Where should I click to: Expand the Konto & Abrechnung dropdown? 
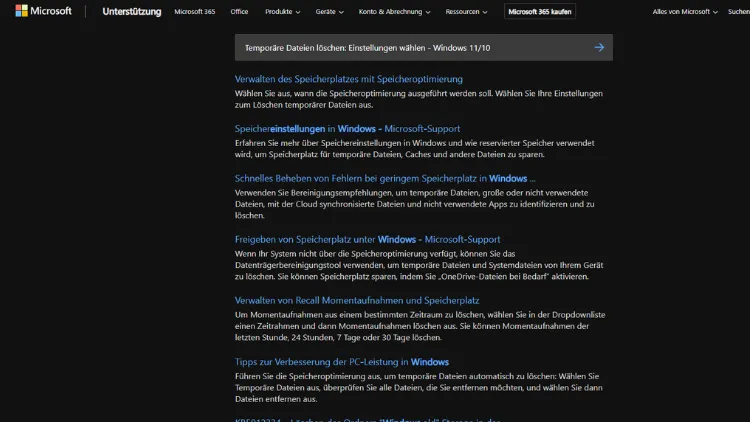coord(395,11)
